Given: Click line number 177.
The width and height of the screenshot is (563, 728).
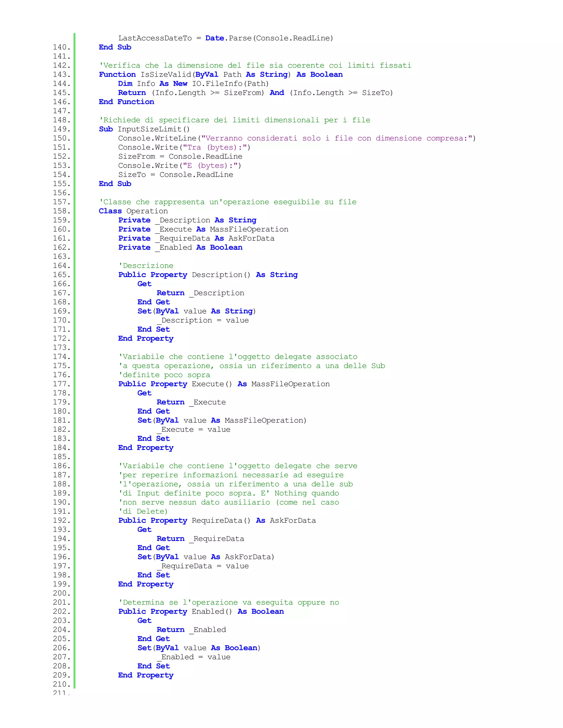Looking at the screenshot, I should point(62,384).
